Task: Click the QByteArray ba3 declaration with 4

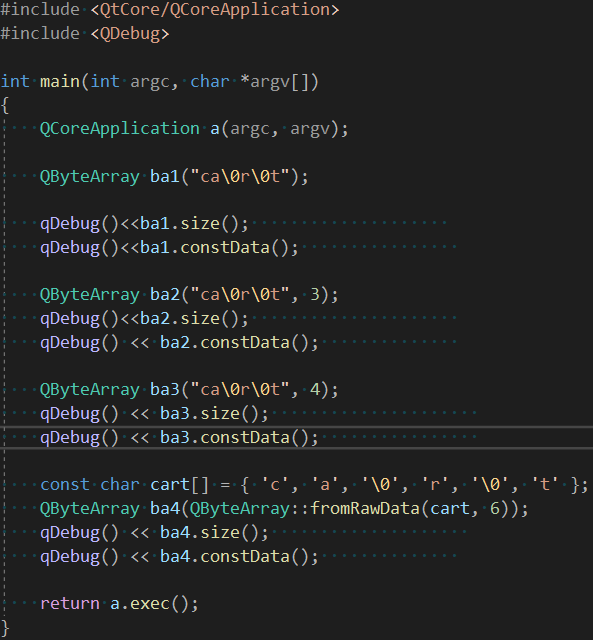Action: [189, 390]
